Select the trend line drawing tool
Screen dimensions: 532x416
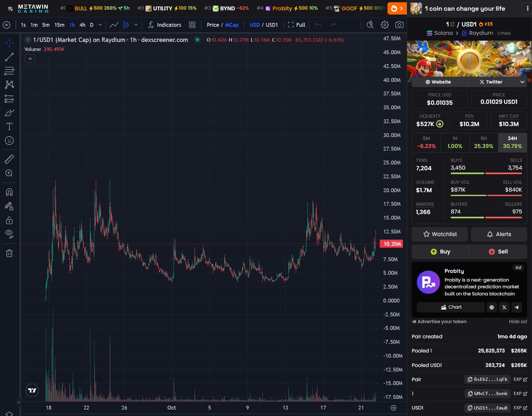9,57
